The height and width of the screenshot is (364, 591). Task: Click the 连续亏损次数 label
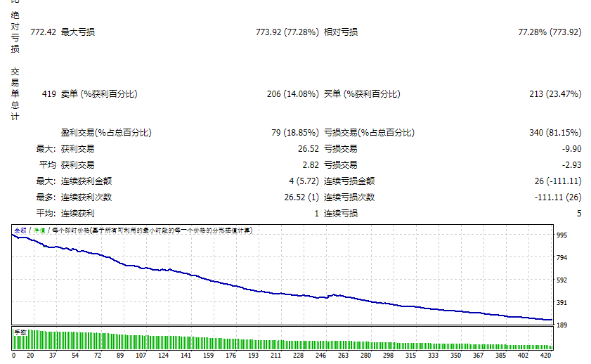[x=349, y=197]
